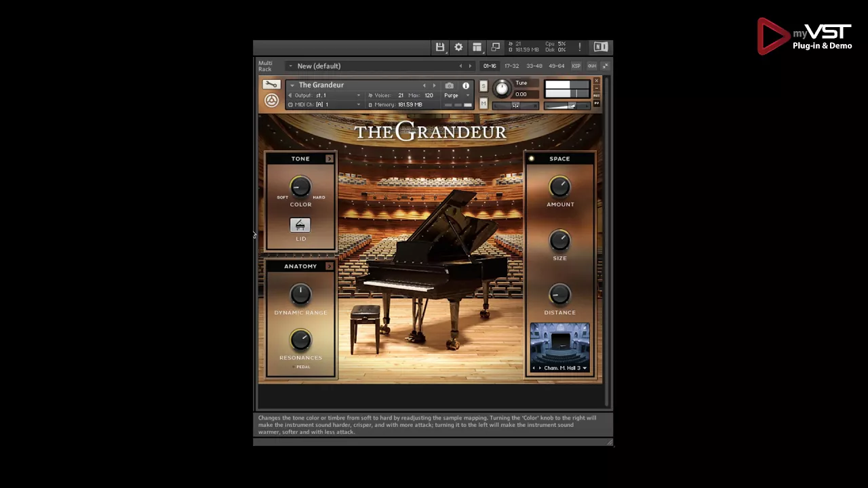Expand the Anatomy panel arrow
Viewport: 868px width, 488px height.
click(330, 266)
